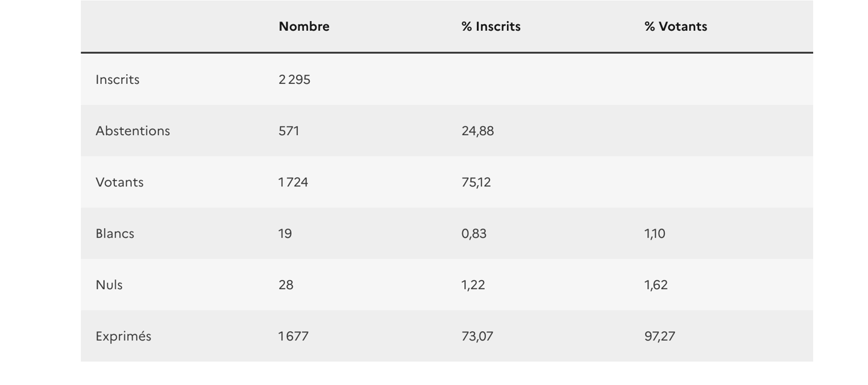The width and height of the screenshot is (868, 385).
Task: Click the Blancs % Votants value 1,10
Action: (x=655, y=234)
